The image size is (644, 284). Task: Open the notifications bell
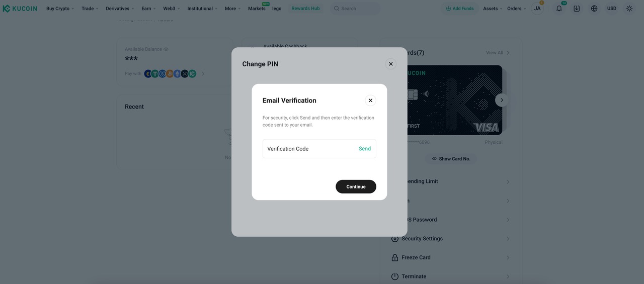pyautogui.click(x=558, y=9)
